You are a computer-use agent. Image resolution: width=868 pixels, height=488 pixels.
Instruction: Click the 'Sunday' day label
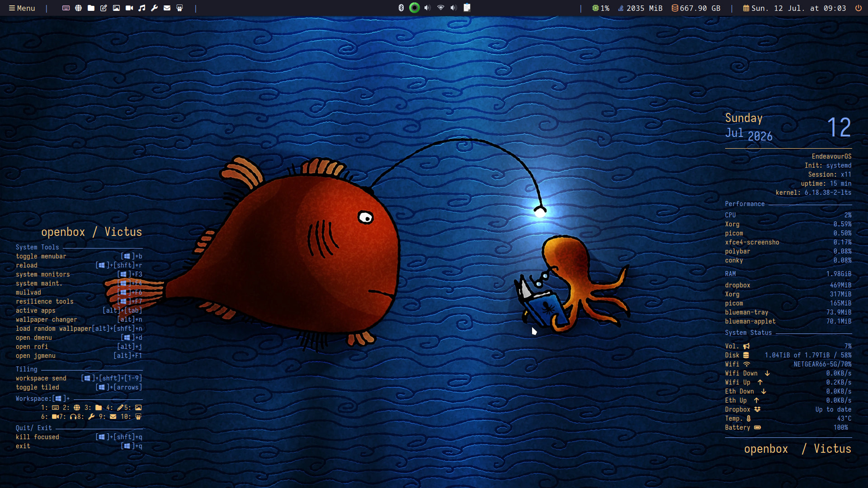744,118
